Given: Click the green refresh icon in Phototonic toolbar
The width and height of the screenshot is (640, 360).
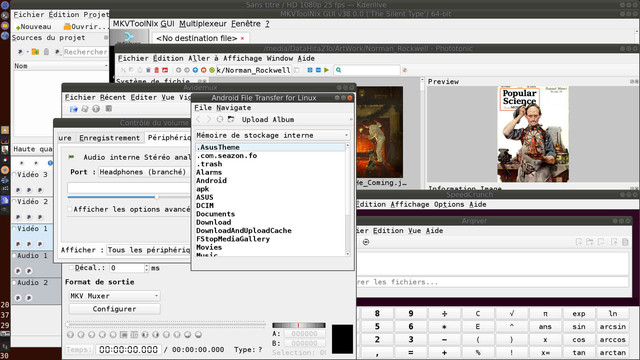Looking at the screenshot, I should tap(211, 70).
